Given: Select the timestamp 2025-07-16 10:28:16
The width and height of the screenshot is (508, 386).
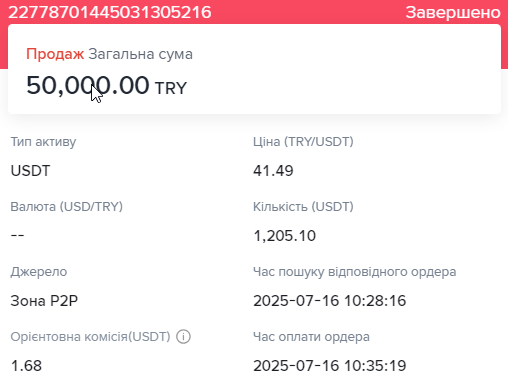Looking at the screenshot, I should tap(330, 301).
